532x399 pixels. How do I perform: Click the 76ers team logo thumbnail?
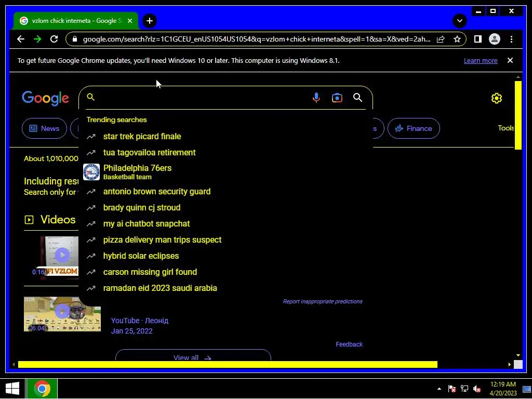coord(91,172)
